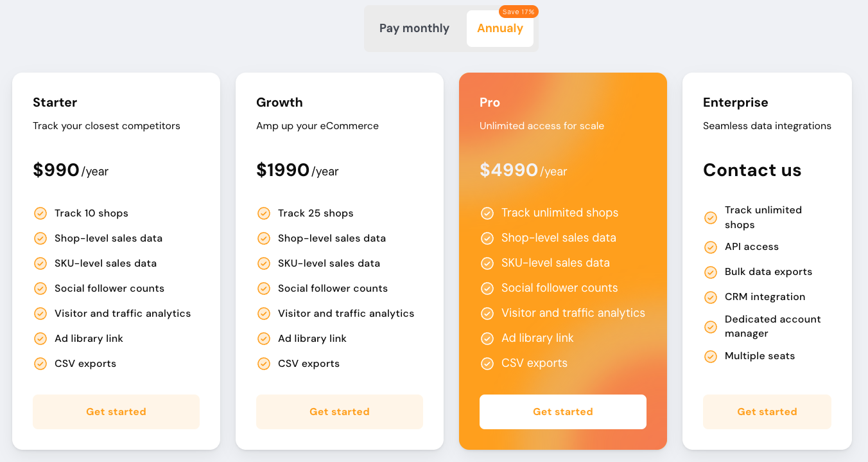The height and width of the screenshot is (462, 868).
Task: Click Get started on the Enterprise plan
Action: 767,412
